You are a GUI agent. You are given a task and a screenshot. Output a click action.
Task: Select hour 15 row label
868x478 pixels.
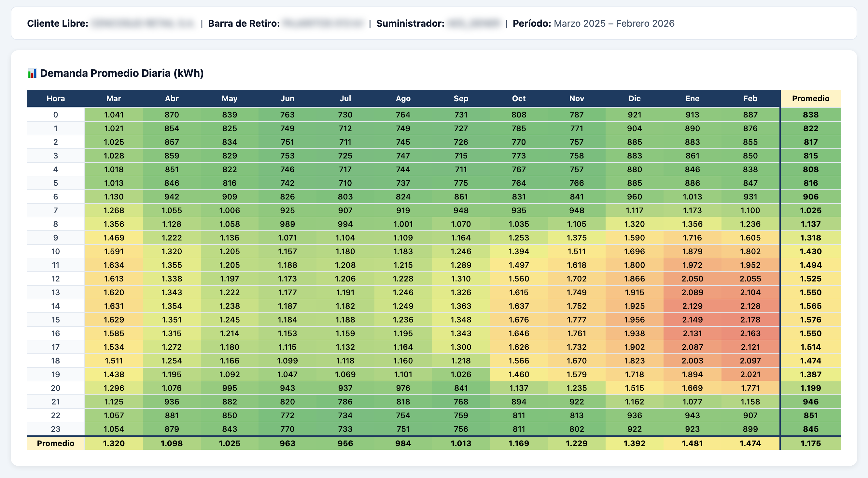(x=56, y=320)
